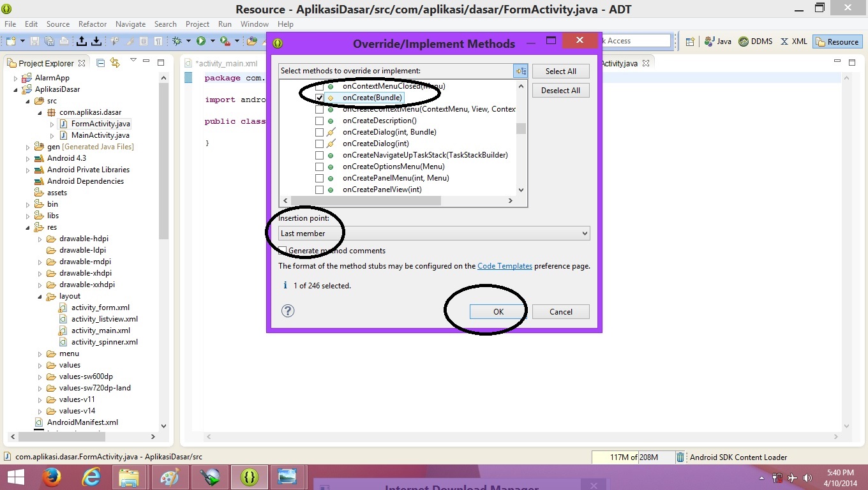868x490 pixels.
Task: Expand the drawable-hdpi folder
Action: click(40, 239)
